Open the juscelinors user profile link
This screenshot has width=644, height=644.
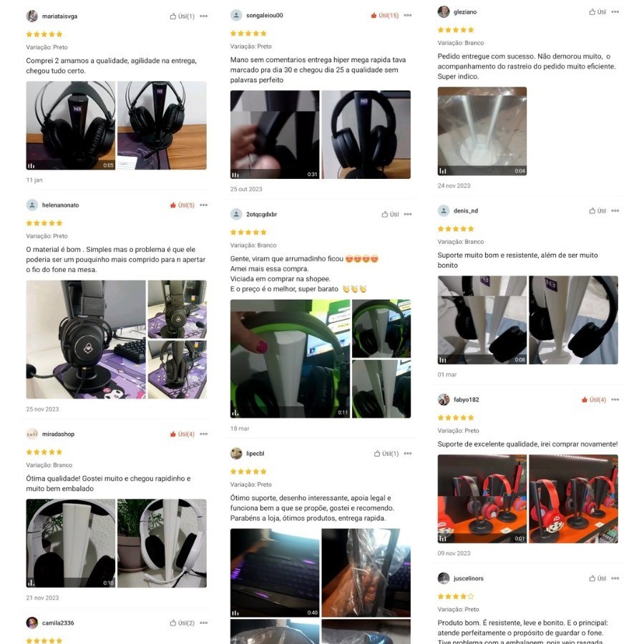[x=468, y=578]
